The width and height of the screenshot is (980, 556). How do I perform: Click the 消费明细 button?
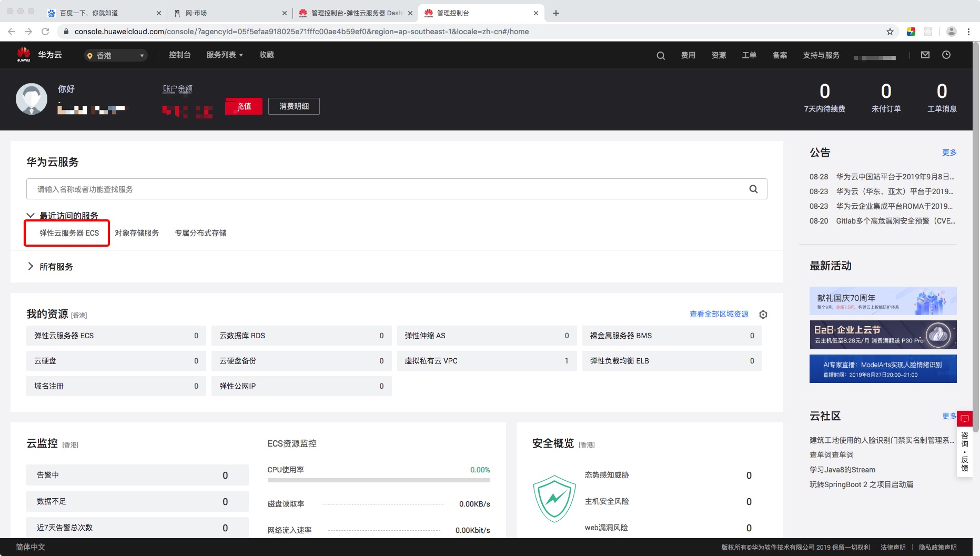(294, 106)
